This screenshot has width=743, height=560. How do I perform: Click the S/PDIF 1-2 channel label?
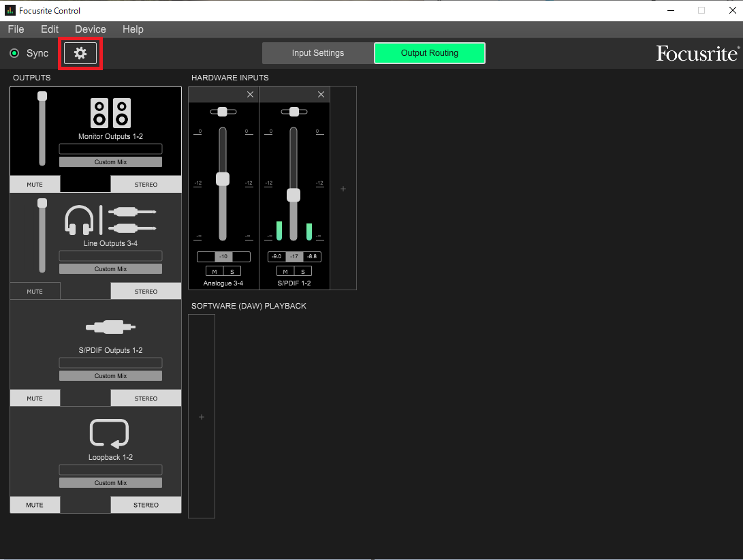click(294, 283)
